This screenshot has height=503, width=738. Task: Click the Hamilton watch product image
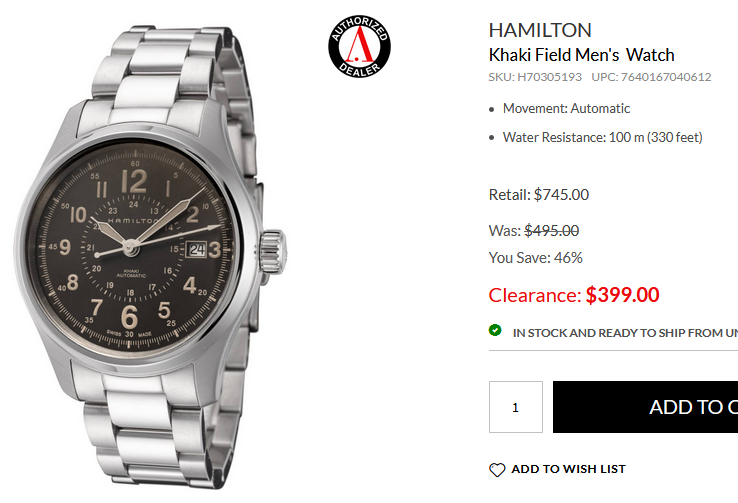(x=151, y=256)
